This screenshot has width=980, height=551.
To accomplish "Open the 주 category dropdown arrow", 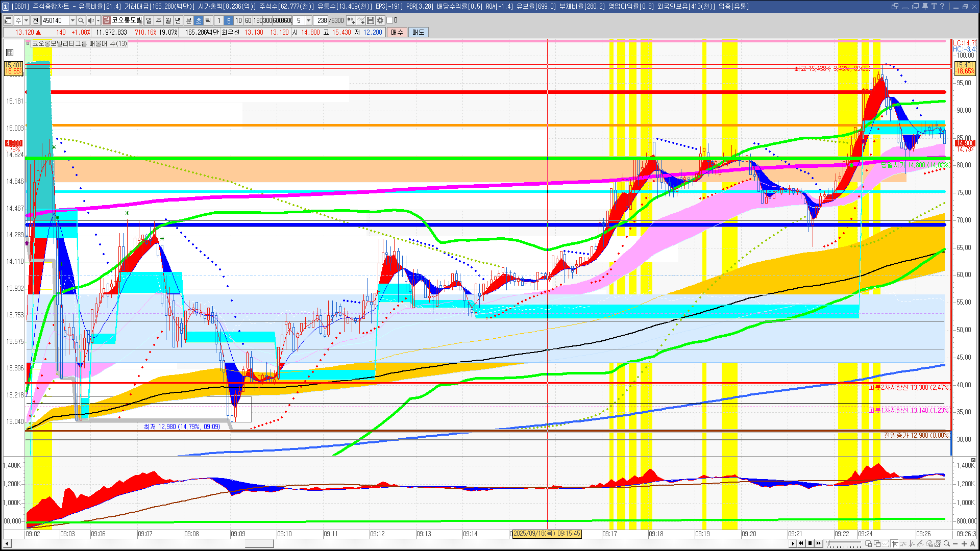I will (26, 20).
